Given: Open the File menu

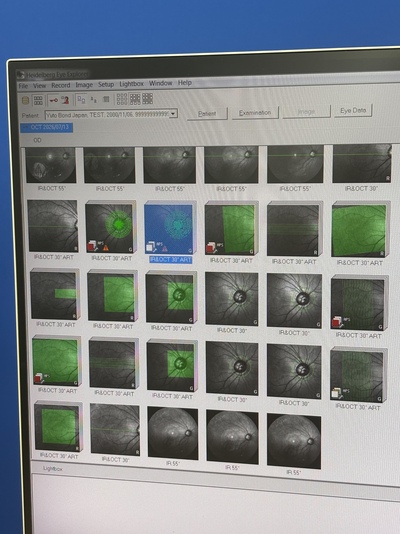Looking at the screenshot, I should (x=23, y=86).
